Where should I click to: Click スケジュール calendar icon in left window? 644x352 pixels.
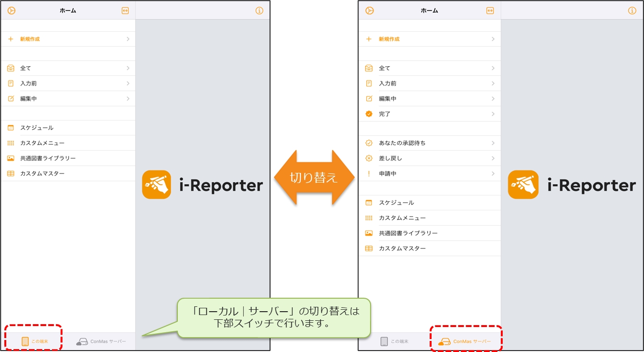(11, 128)
